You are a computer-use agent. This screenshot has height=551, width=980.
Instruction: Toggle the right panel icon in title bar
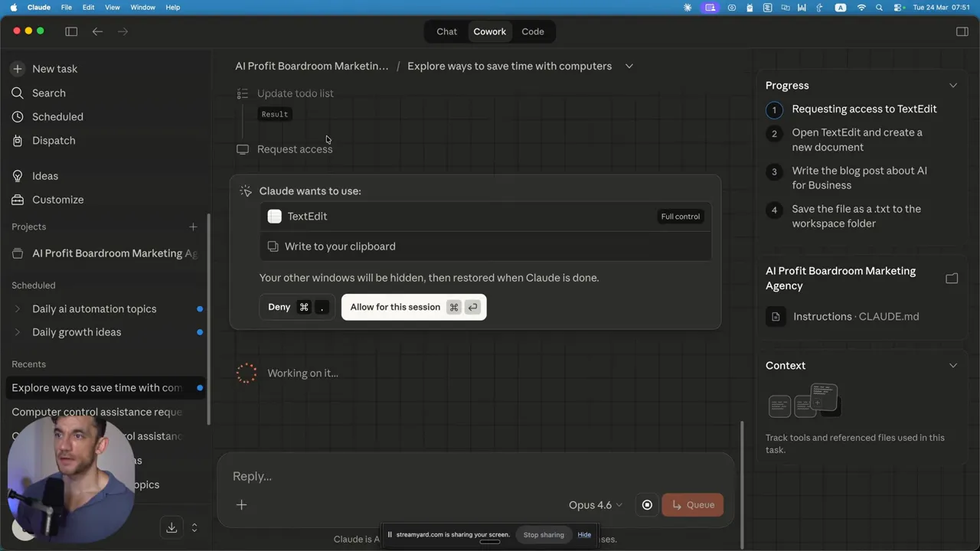tap(962, 31)
